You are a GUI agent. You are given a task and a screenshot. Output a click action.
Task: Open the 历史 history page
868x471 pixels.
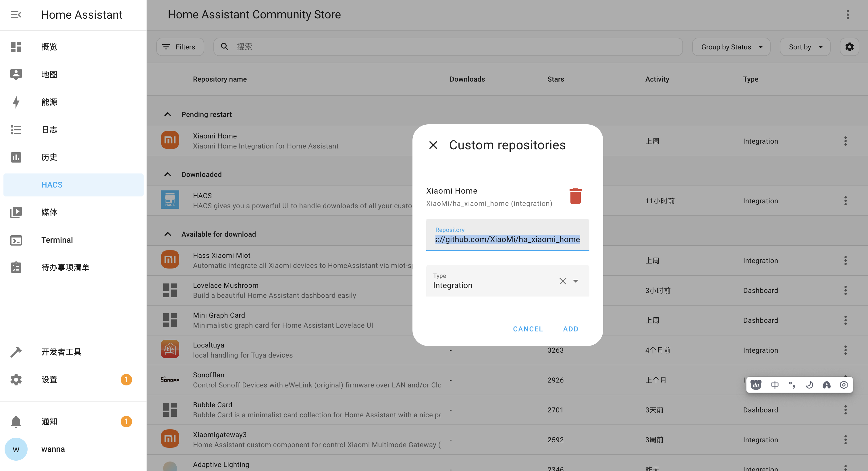pos(73,157)
